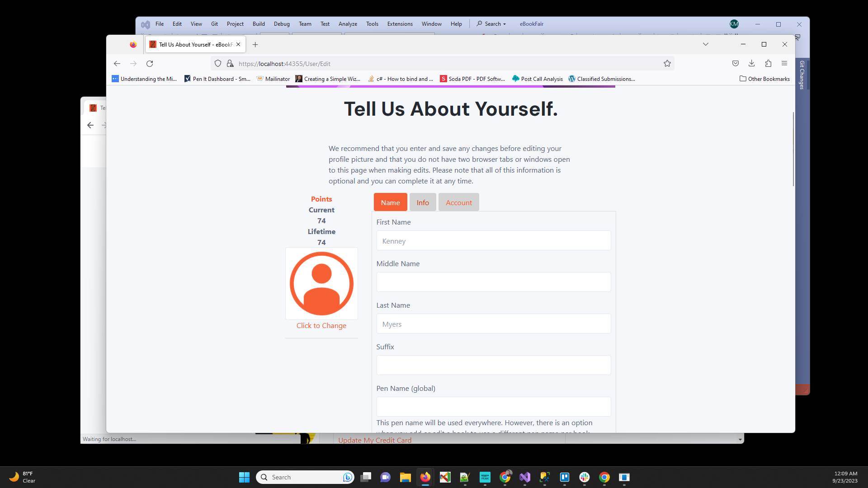Open the Firefox list-all-tabs chevron
Image resolution: width=868 pixels, height=488 pixels.
point(705,44)
